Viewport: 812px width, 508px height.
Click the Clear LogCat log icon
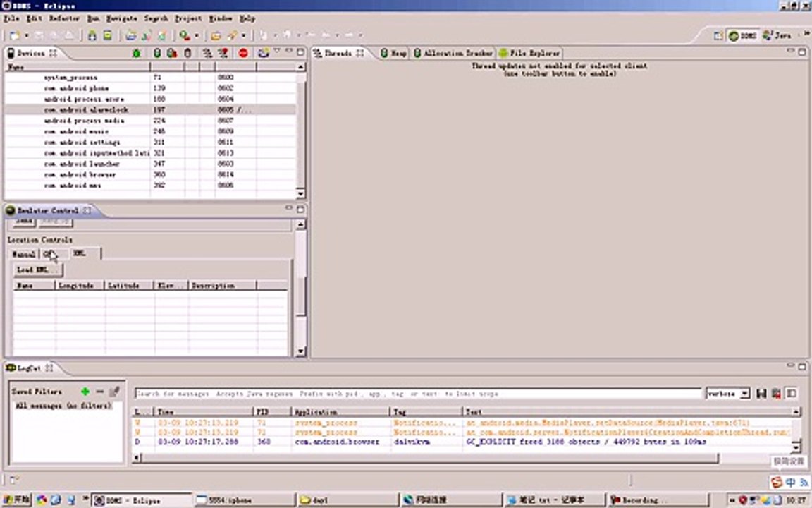pos(776,394)
